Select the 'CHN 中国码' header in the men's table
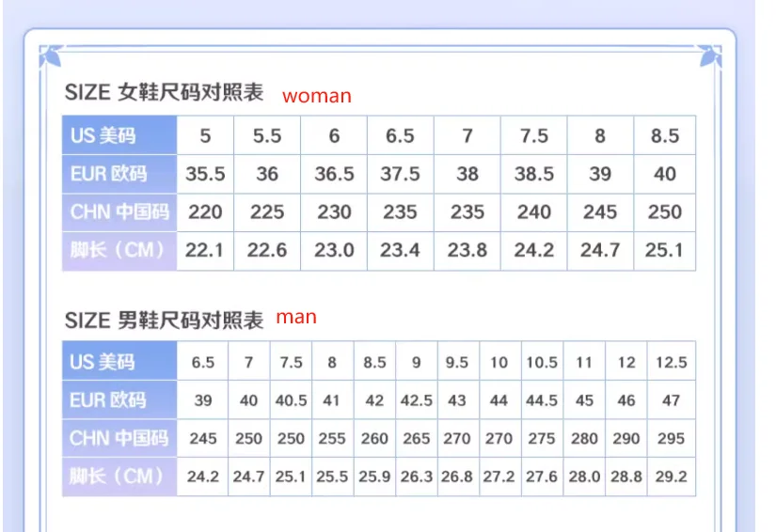This screenshot has width=776, height=532. [x=119, y=438]
